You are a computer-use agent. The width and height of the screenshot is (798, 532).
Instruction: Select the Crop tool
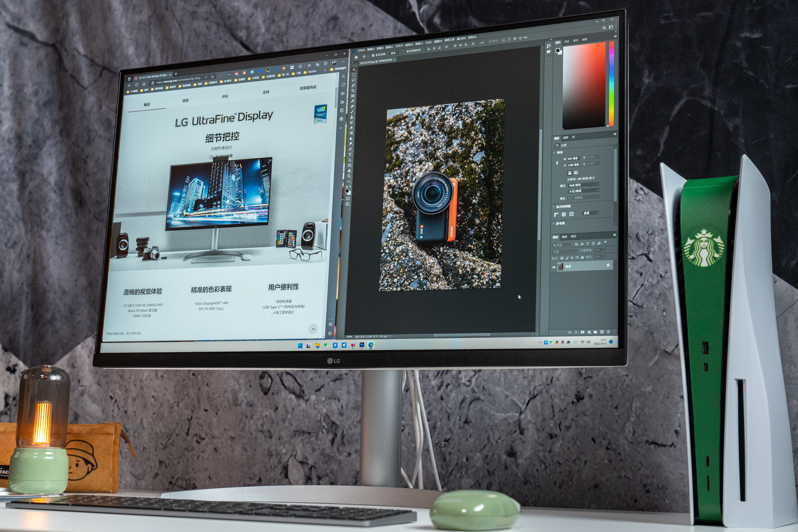coord(353,91)
